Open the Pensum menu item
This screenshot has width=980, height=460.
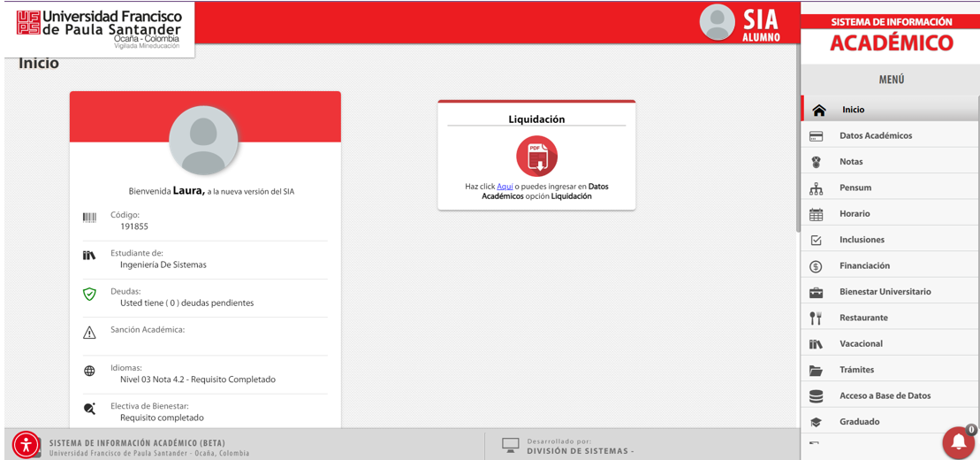(890, 188)
